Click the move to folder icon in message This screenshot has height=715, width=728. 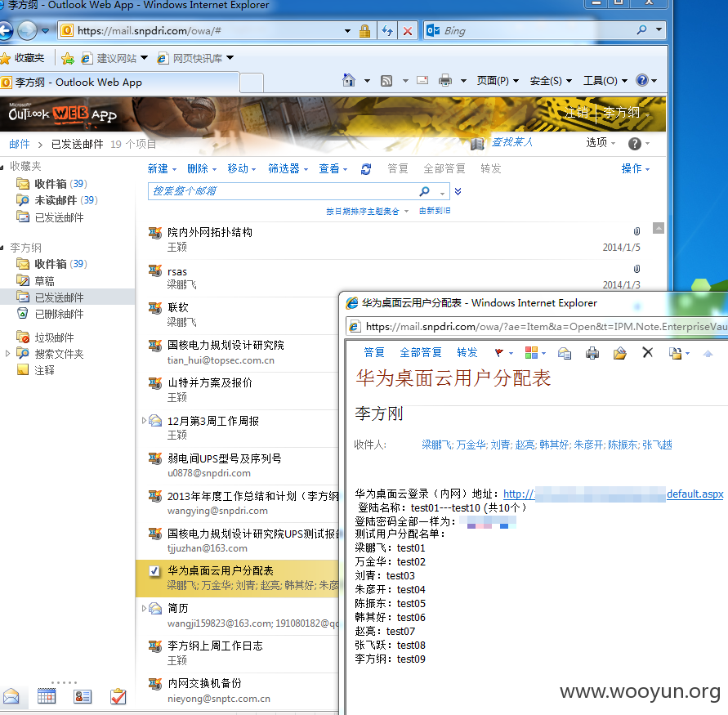675,353
